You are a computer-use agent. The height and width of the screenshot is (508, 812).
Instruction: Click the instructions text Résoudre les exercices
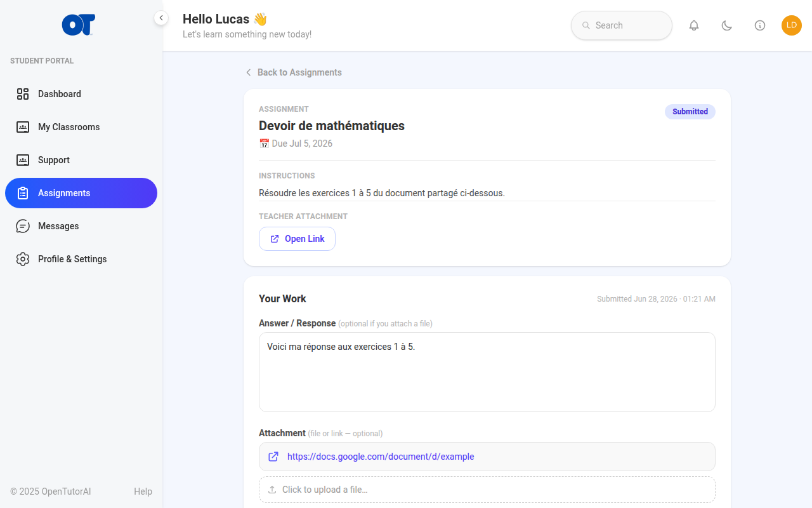382,193
